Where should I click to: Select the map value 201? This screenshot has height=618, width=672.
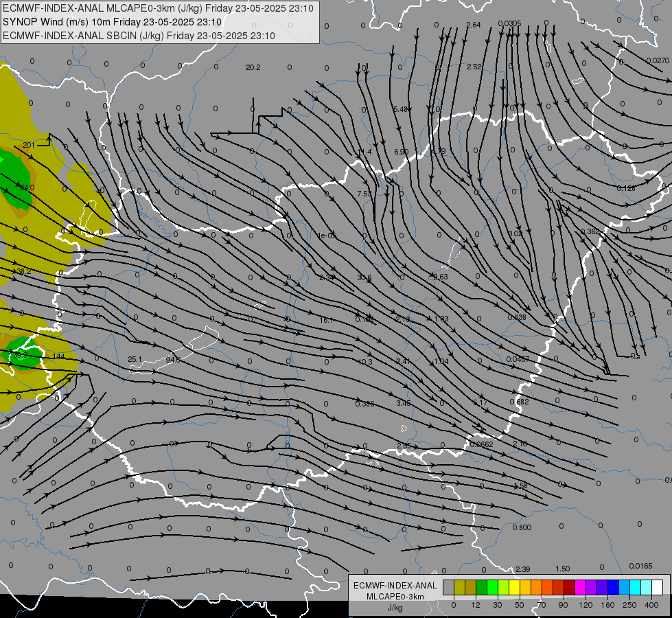(28, 145)
